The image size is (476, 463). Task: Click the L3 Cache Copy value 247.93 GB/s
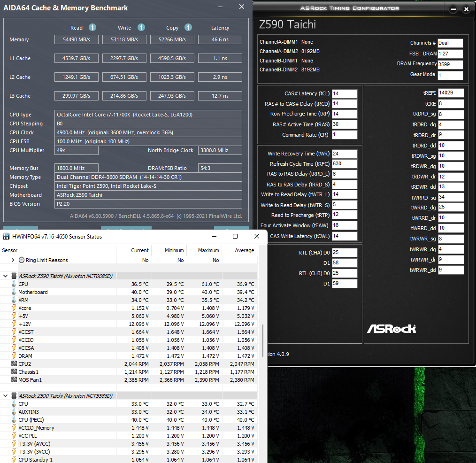(172, 96)
